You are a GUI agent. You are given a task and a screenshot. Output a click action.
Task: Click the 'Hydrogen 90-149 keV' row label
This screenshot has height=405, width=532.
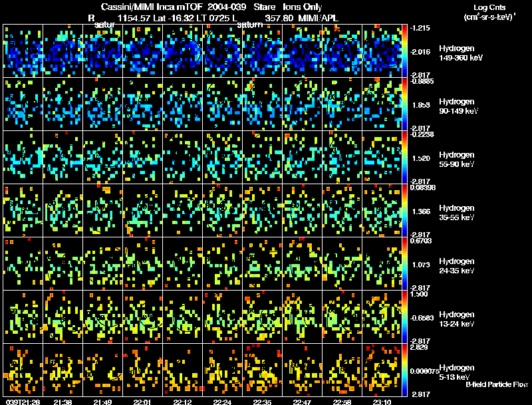458,106
